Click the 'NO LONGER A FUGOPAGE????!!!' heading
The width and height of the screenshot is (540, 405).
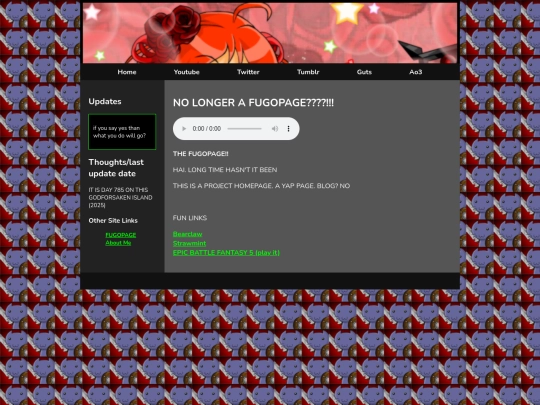[253, 103]
